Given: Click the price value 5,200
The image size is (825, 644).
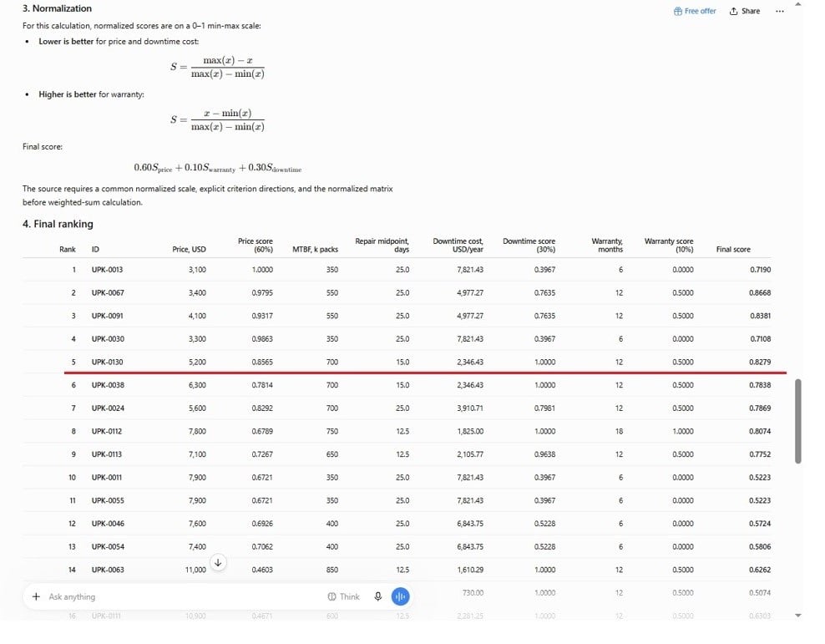Looking at the screenshot, I should 197,362.
